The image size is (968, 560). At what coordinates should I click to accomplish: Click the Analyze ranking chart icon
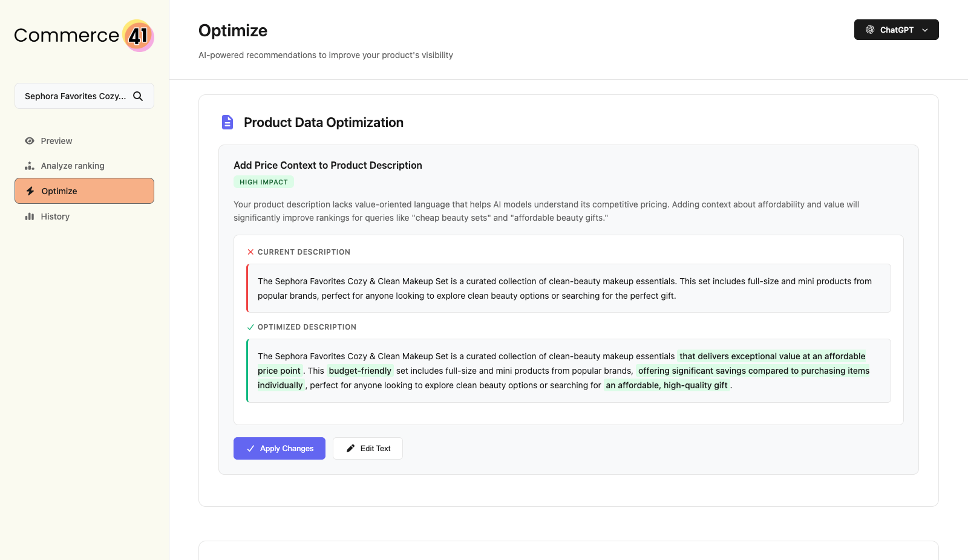pyautogui.click(x=29, y=166)
